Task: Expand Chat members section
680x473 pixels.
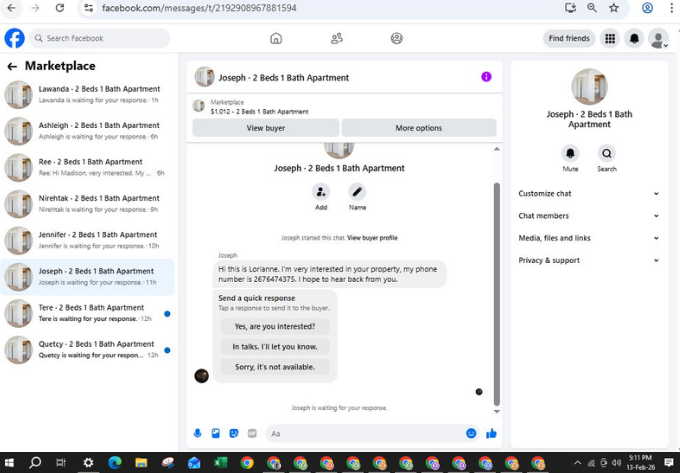Action: point(589,216)
